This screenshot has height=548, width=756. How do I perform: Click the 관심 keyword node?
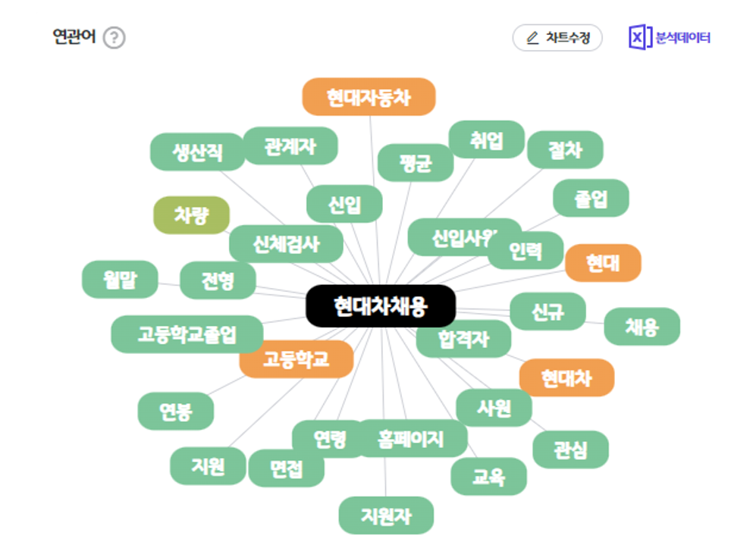(570, 449)
